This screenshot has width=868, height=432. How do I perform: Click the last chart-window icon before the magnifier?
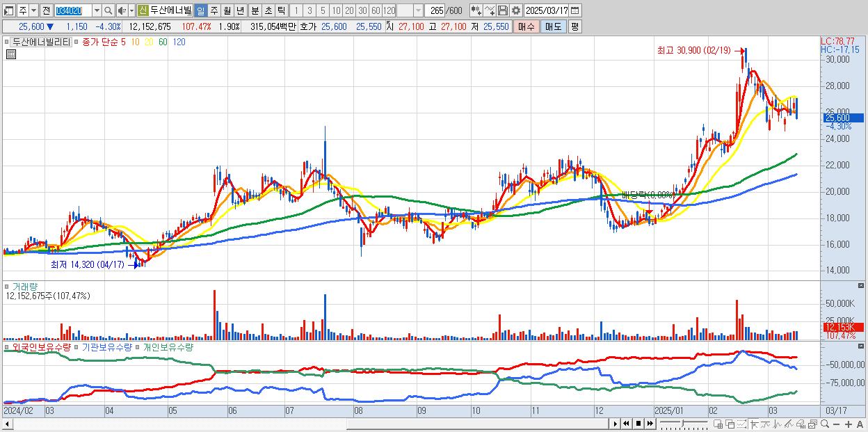coord(812,424)
